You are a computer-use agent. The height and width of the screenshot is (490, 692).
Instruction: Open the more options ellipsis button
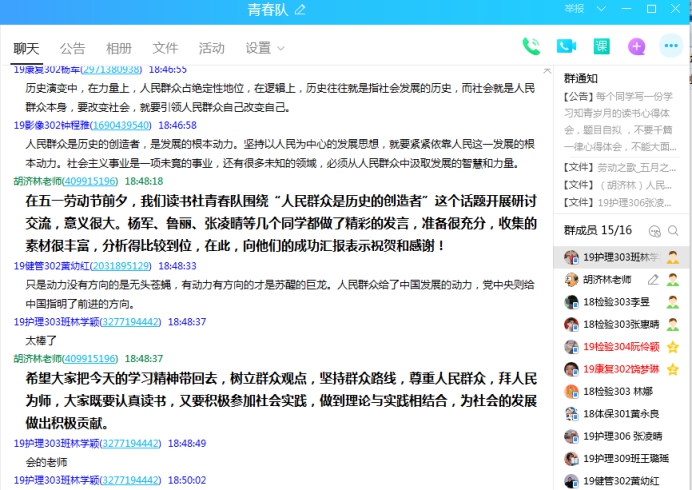tap(671, 46)
